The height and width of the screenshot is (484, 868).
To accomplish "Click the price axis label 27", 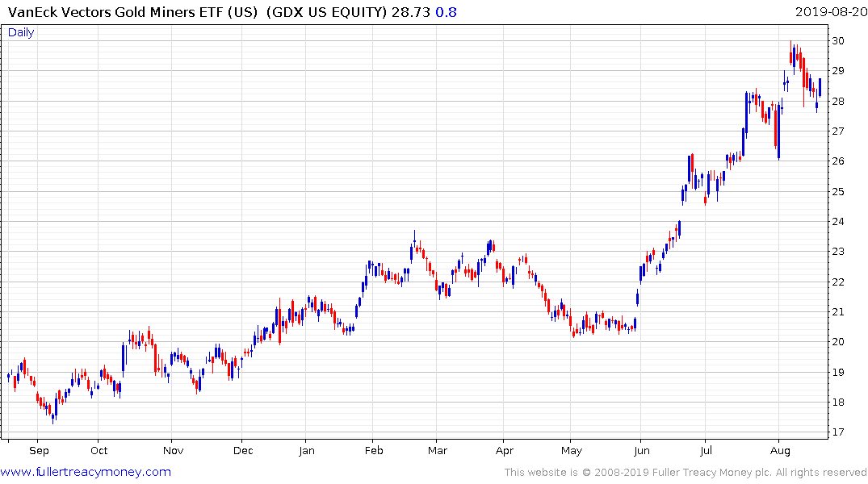I will pos(837,131).
